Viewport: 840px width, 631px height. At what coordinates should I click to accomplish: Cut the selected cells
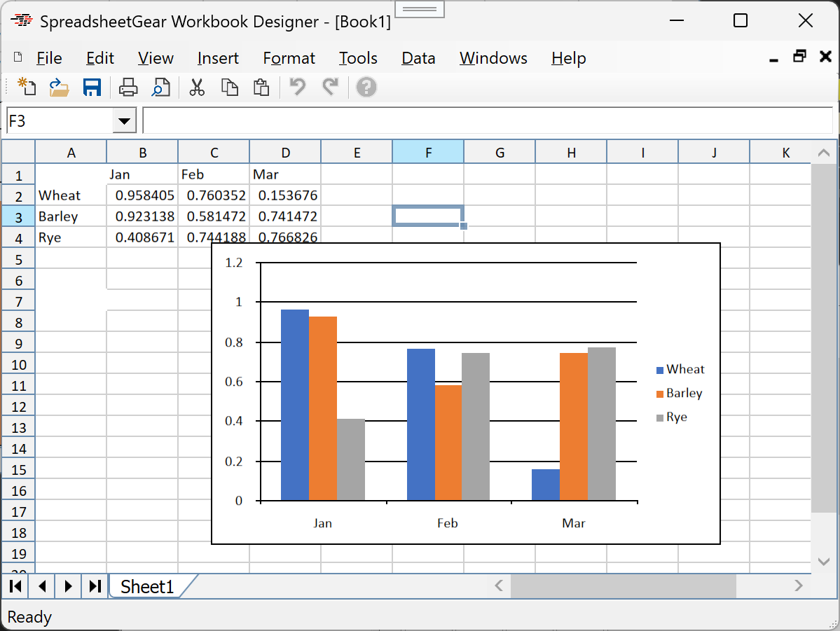196,87
